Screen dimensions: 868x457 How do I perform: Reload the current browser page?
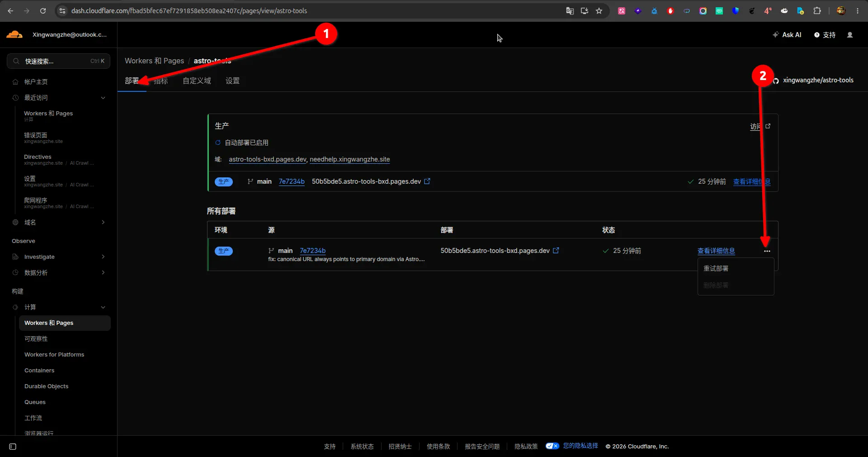43,11
